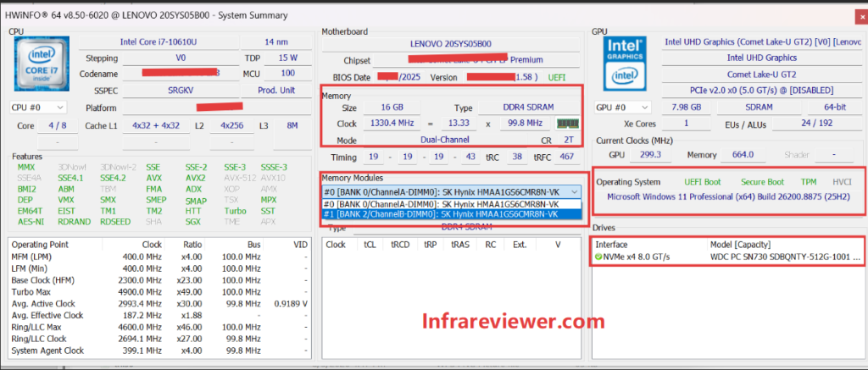Click the UEFI label beside BIOS version
The width and height of the screenshot is (868, 370).
[x=557, y=77]
